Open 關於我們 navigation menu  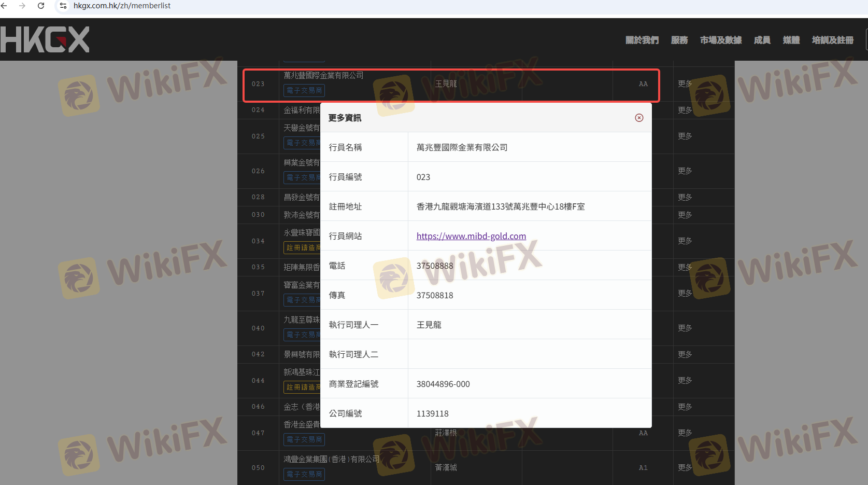642,40
